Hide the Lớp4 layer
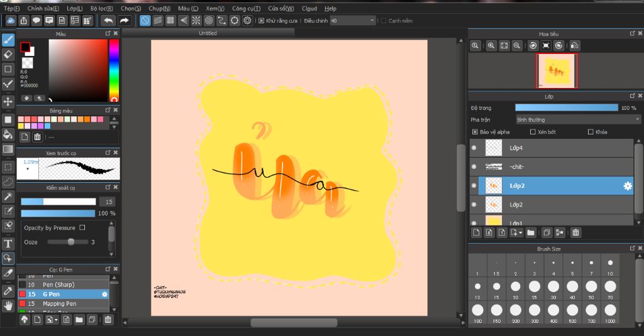 pos(474,148)
